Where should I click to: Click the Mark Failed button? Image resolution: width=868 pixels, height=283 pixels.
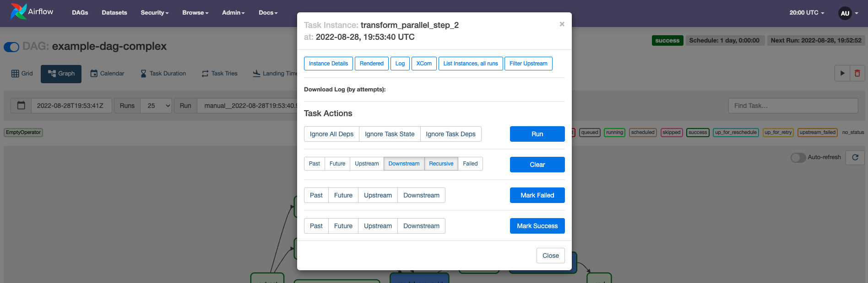pyautogui.click(x=537, y=195)
